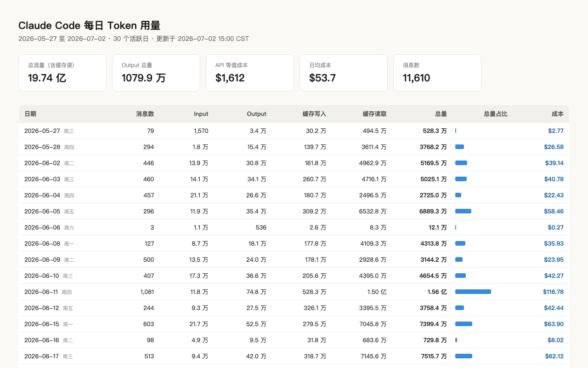Select the 总流量 19.74 亿 summary card

coord(62,73)
